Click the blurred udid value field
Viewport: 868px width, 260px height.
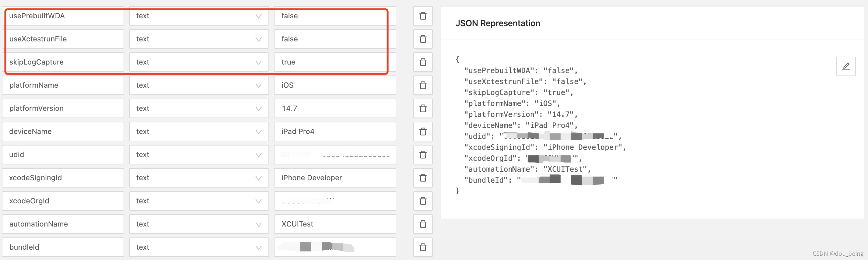pos(335,154)
